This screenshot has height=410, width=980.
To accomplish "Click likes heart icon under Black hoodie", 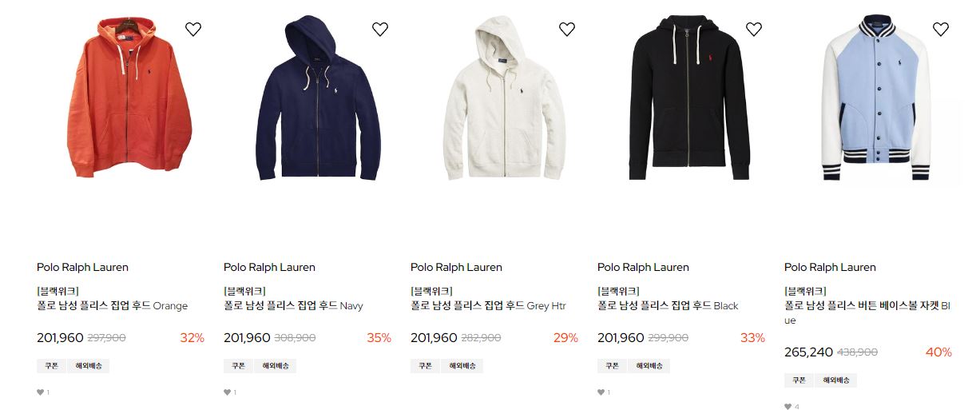I will pyautogui.click(x=601, y=392).
